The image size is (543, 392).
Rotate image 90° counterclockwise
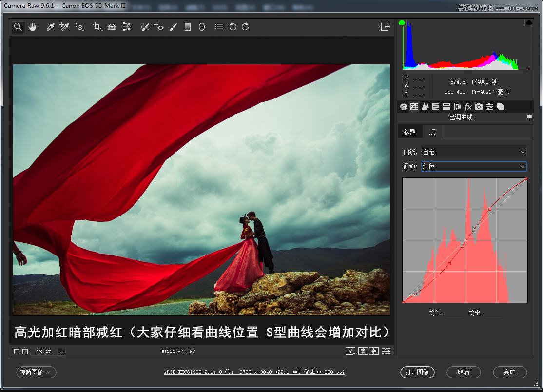(x=233, y=27)
